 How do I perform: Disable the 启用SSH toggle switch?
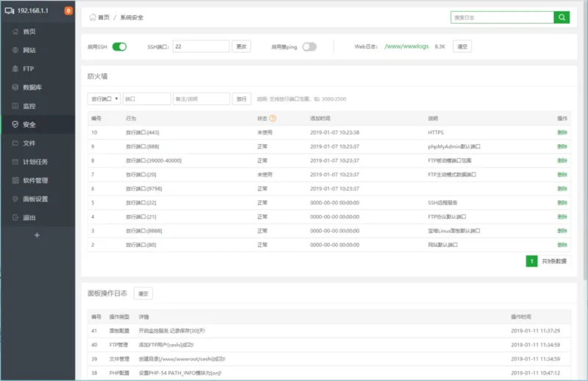119,46
